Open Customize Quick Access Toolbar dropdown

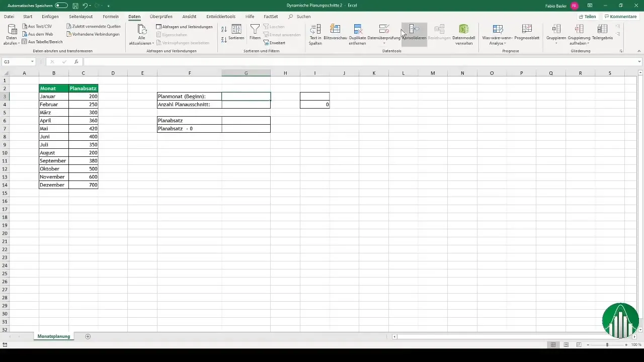coord(108,6)
